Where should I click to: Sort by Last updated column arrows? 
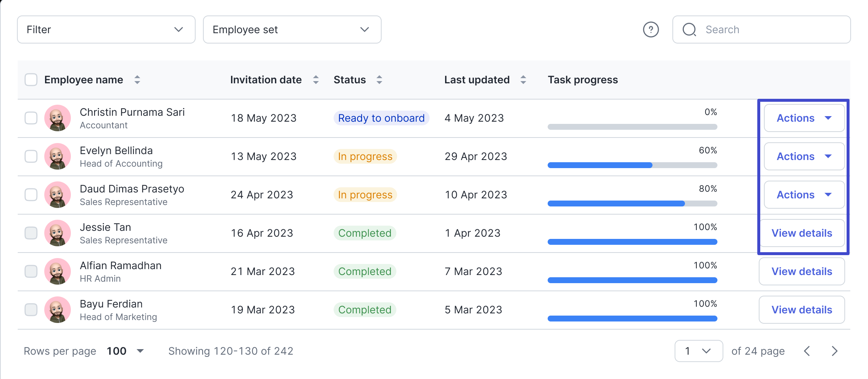click(523, 80)
